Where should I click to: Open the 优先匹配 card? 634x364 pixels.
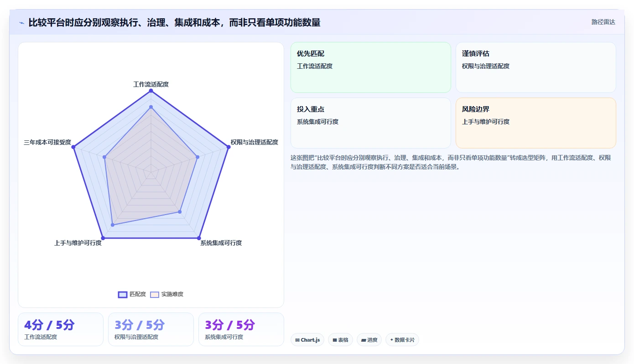point(371,67)
